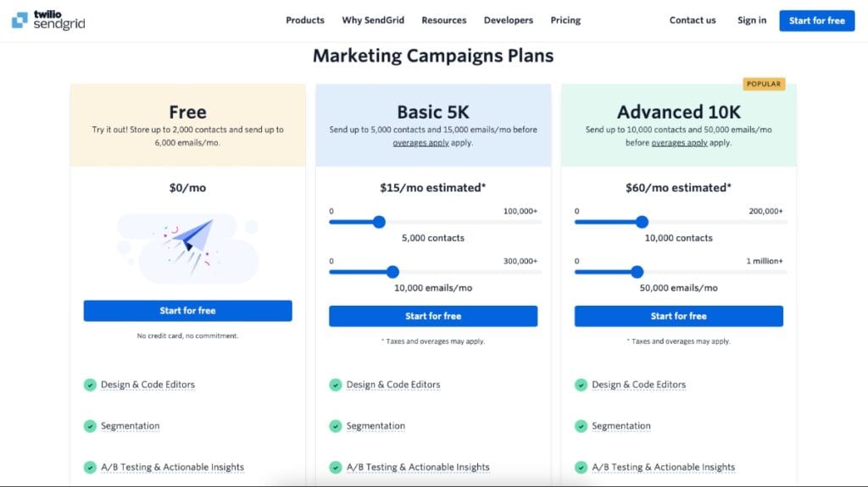
Task: Click Advanced 10K Segmentation checkmark
Action: coord(581,426)
